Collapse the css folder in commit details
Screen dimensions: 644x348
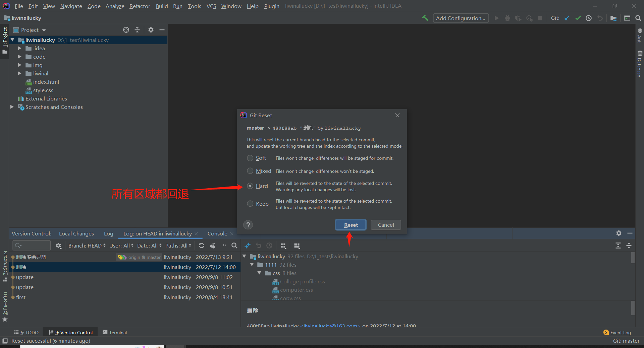coord(259,273)
